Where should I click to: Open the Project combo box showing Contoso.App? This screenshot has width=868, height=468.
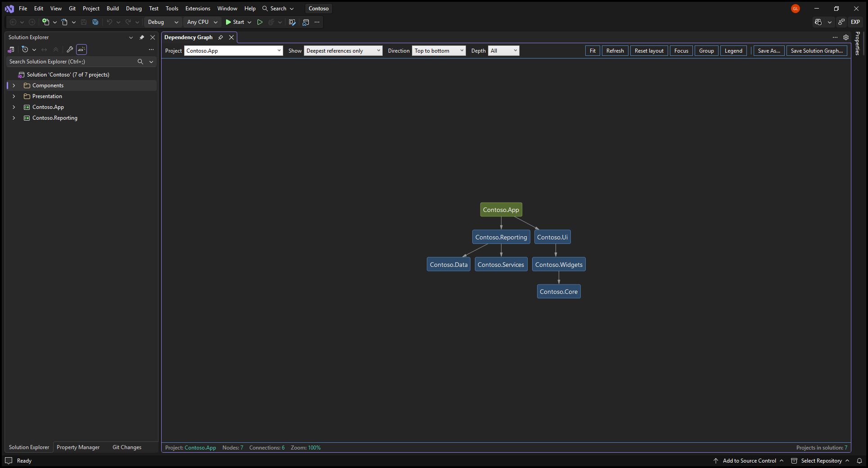point(234,51)
